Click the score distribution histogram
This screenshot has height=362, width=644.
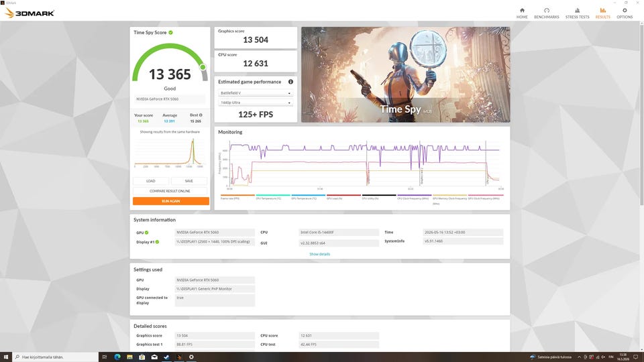tap(169, 152)
